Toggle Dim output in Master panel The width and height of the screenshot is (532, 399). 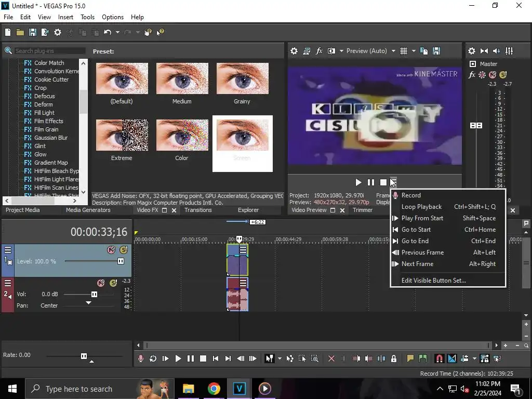click(x=496, y=51)
